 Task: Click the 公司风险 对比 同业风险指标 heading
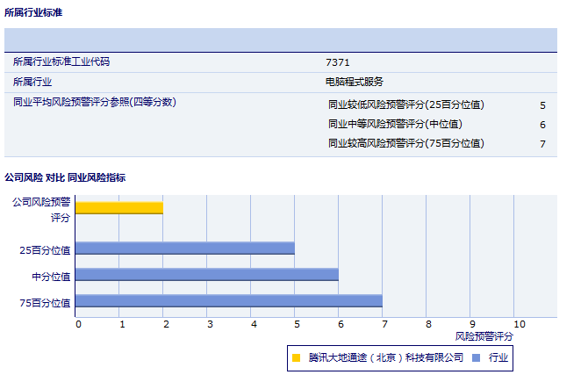(x=65, y=177)
